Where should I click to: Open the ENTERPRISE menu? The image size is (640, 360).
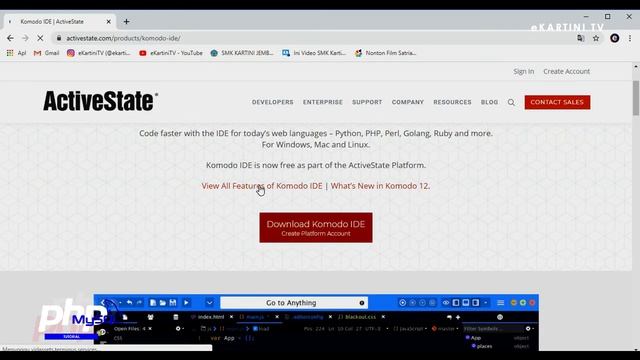click(x=323, y=102)
